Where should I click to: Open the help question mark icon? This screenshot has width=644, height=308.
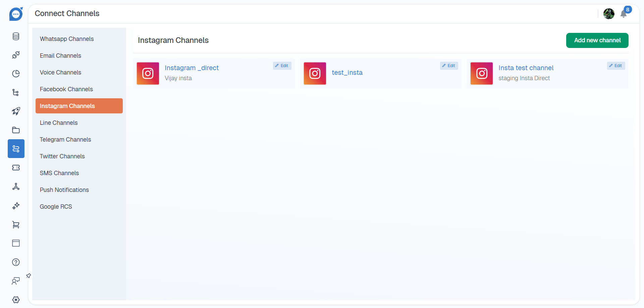click(16, 262)
